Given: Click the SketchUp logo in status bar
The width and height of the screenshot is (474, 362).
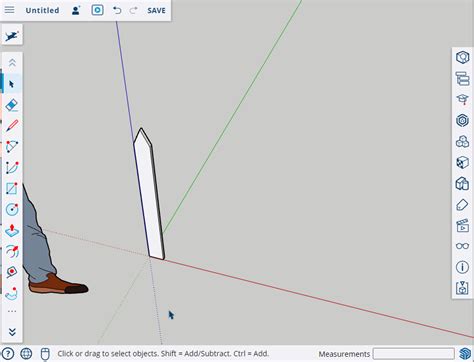Looking at the screenshot, I should [465, 353].
